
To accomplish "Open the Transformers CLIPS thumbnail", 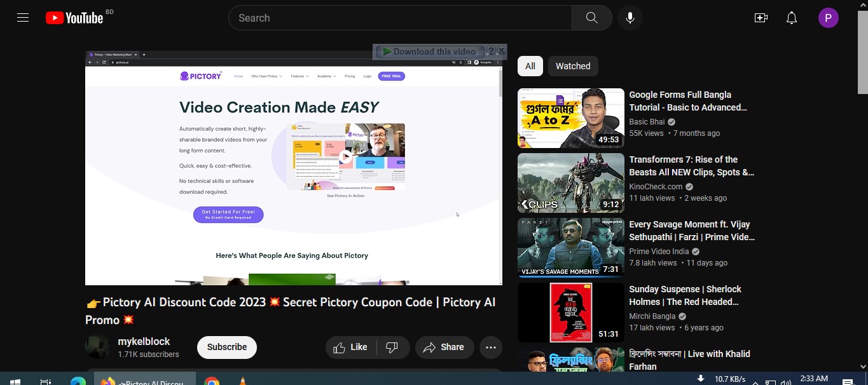I will click(x=571, y=183).
